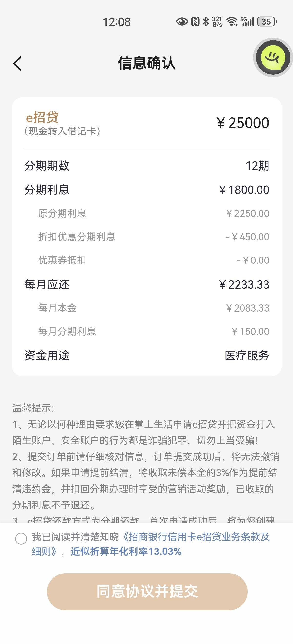Open the green smiley assistant bubble

(273, 58)
